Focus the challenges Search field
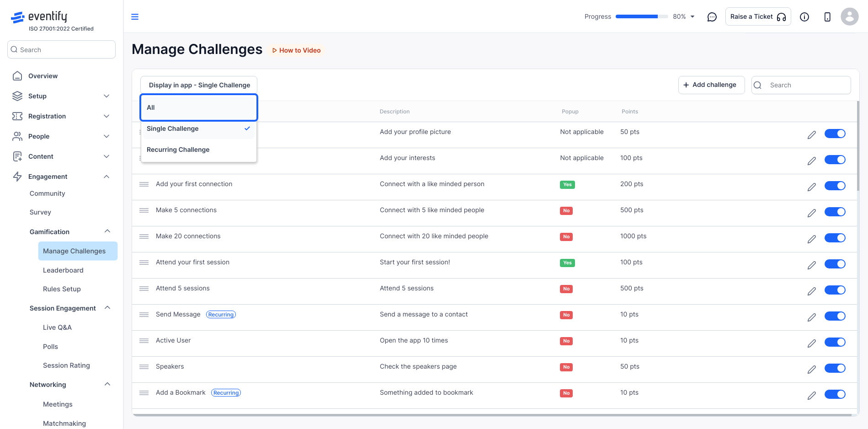868x429 pixels. [x=801, y=85]
